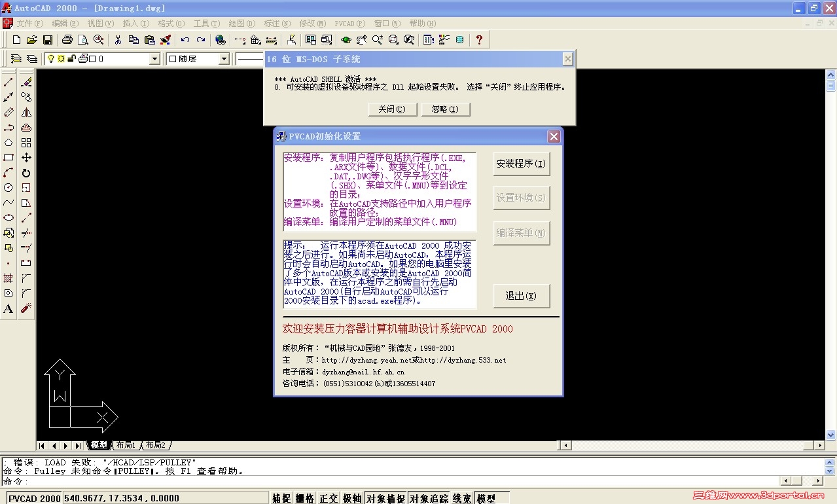Viewport: 837px width, 504px height.
Task: Choose the Ellipse tool
Action: pyautogui.click(x=9, y=218)
